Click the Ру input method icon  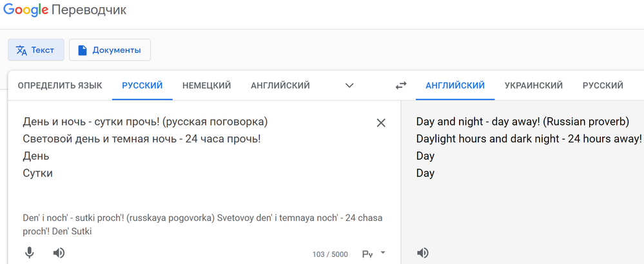[367, 254]
